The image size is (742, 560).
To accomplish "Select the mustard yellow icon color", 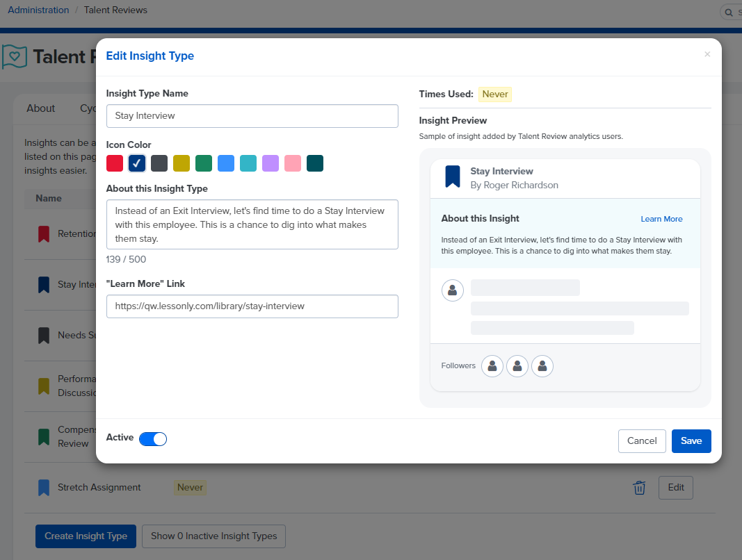I will pos(182,163).
